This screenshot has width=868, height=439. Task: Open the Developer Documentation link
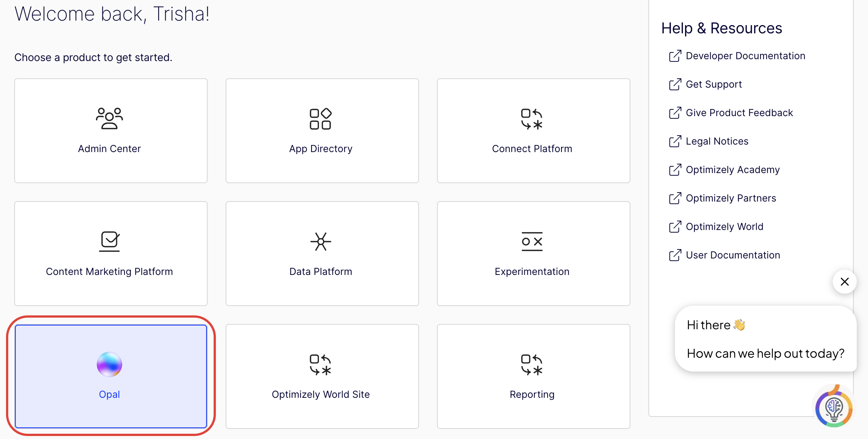pyautogui.click(x=745, y=56)
